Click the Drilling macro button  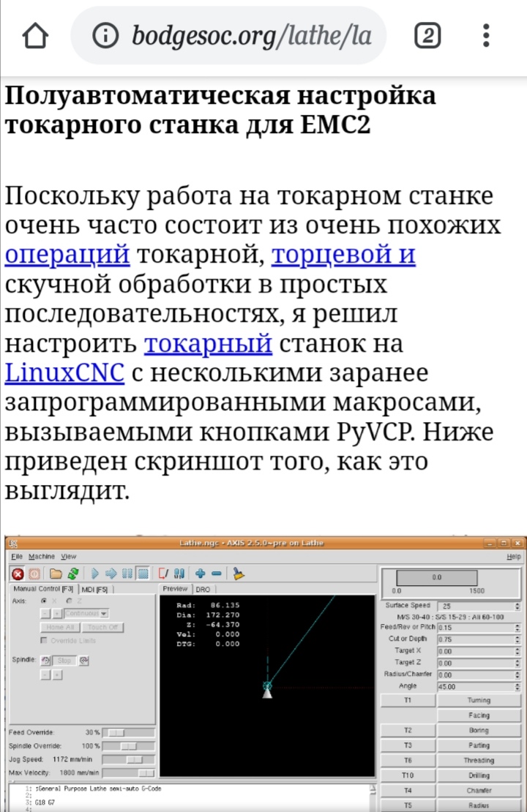(x=479, y=775)
